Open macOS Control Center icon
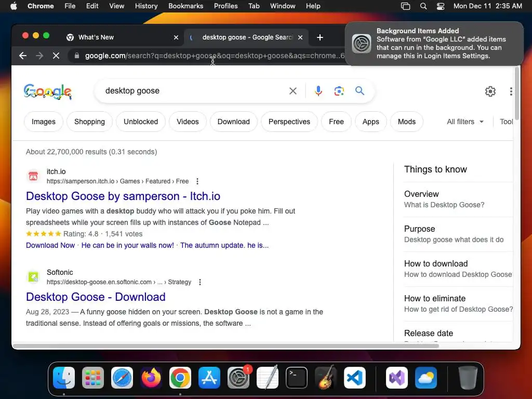Screen dimensions: 532x399 (x=441, y=6)
